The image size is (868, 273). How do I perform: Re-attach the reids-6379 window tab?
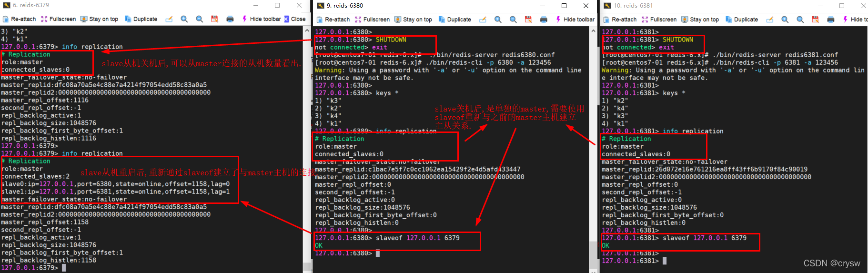(19, 19)
